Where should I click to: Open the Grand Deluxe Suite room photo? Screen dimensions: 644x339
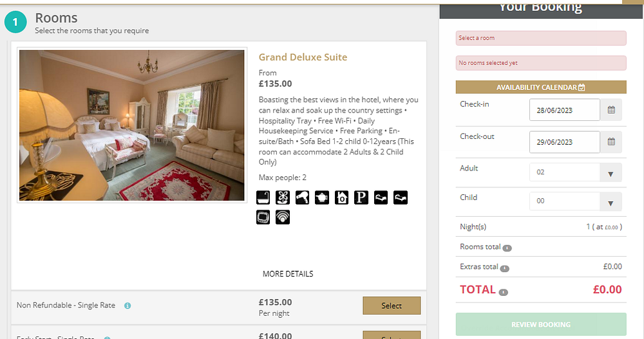click(x=132, y=126)
